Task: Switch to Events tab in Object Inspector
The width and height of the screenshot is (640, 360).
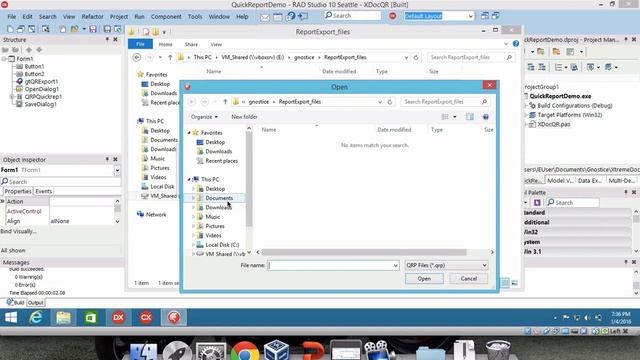Action: (x=43, y=191)
